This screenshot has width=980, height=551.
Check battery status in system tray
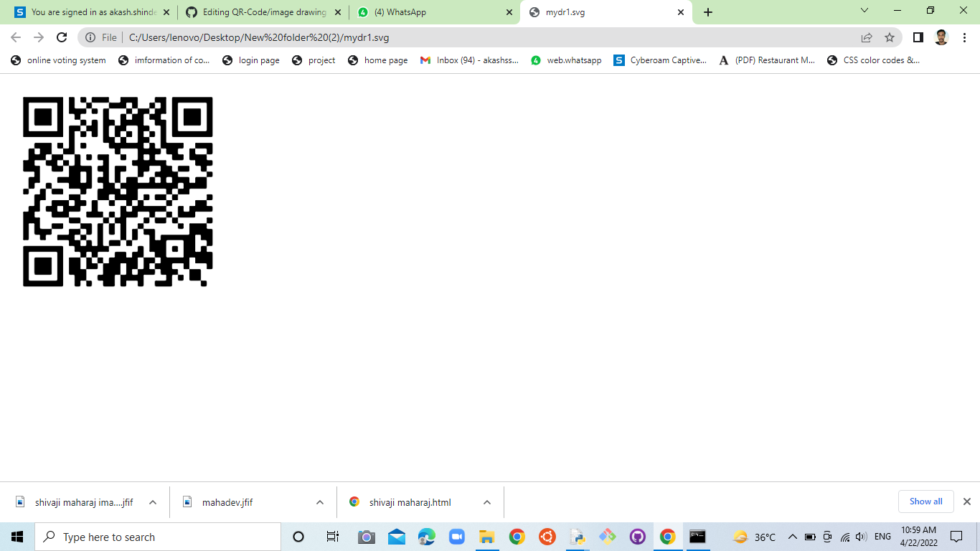(x=810, y=537)
